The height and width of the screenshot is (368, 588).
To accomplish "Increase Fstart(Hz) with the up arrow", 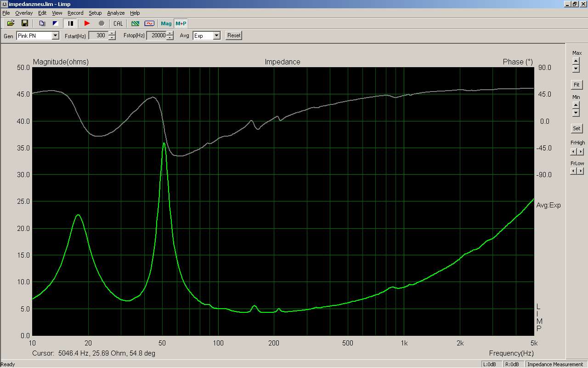I will [112, 34].
